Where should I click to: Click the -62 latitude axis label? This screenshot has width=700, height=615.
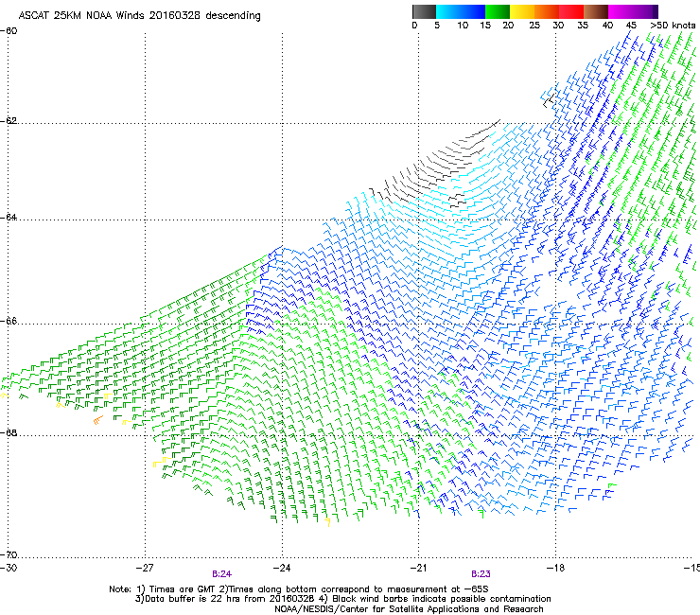tap(9, 120)
